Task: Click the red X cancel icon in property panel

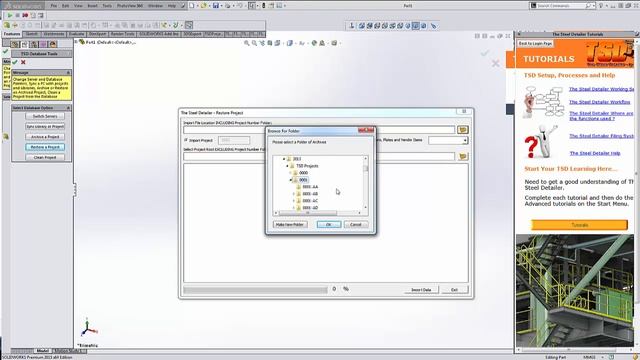Action: coord(23,62)
